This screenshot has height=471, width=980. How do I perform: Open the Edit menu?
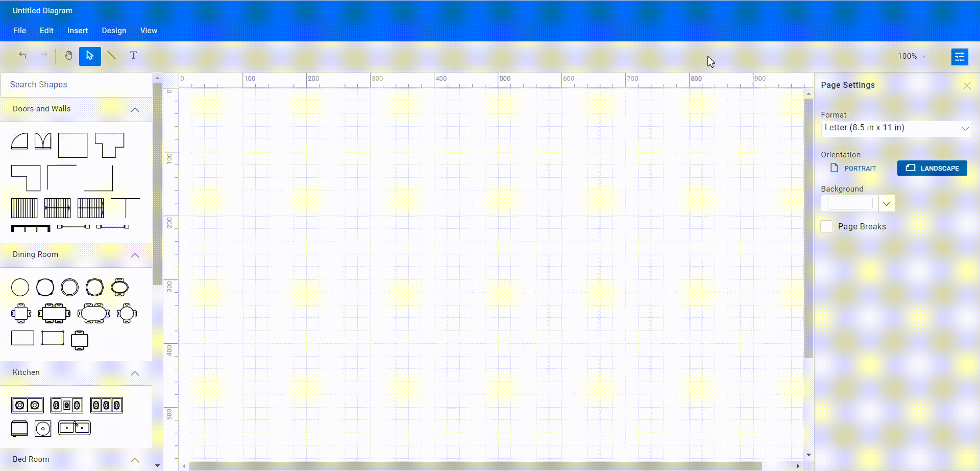[x=46, y=31]
